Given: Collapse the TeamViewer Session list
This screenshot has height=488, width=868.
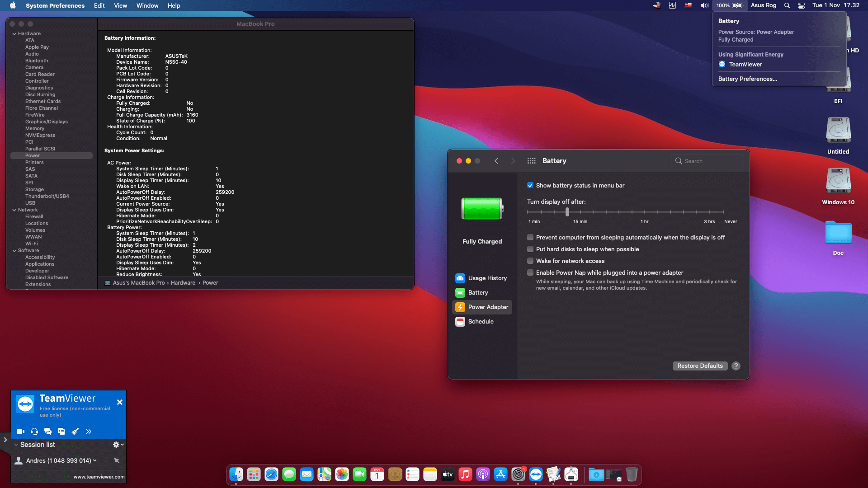Looking at the screenshot, I should [x=16, y=445].
